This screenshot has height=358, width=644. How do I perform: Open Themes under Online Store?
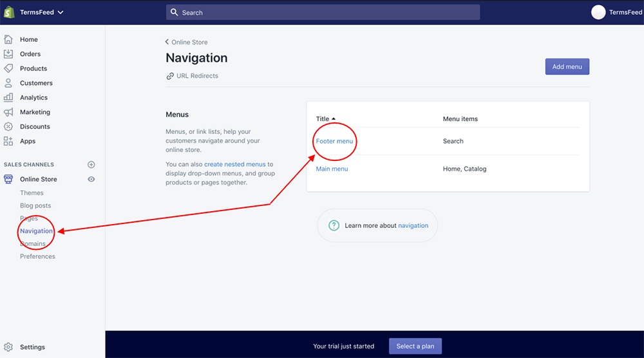tap(32, 193)
